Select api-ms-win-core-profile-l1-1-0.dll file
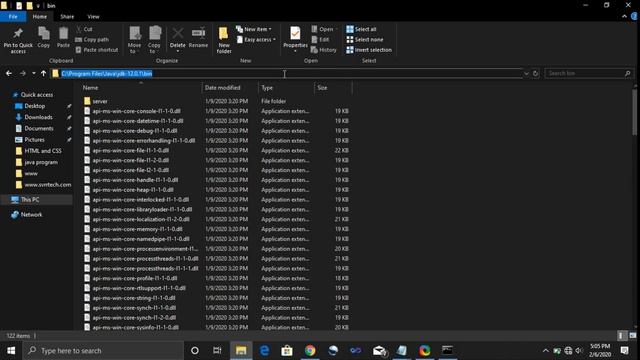This screenshot has width=640, height=360. [135, 278]
